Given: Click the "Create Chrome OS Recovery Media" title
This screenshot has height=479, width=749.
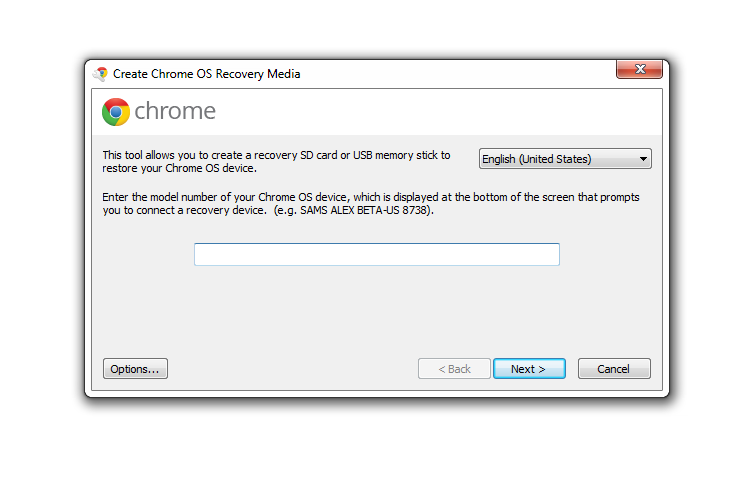Looking at the screenshot, I should 206,74.
